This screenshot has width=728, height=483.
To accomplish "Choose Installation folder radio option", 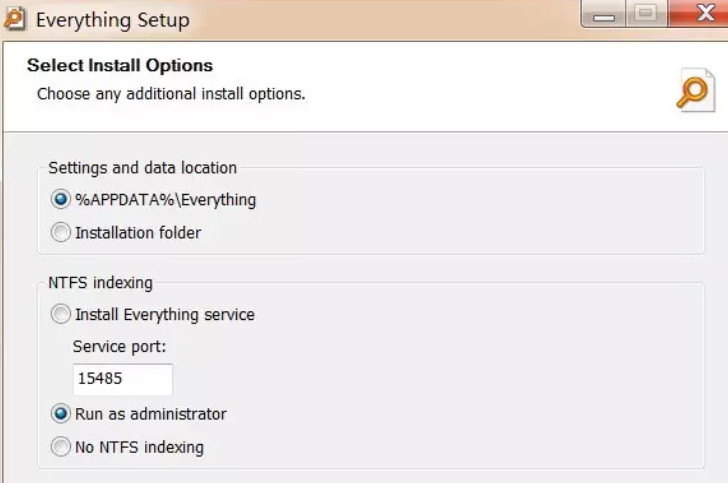I will click(60, 232).
